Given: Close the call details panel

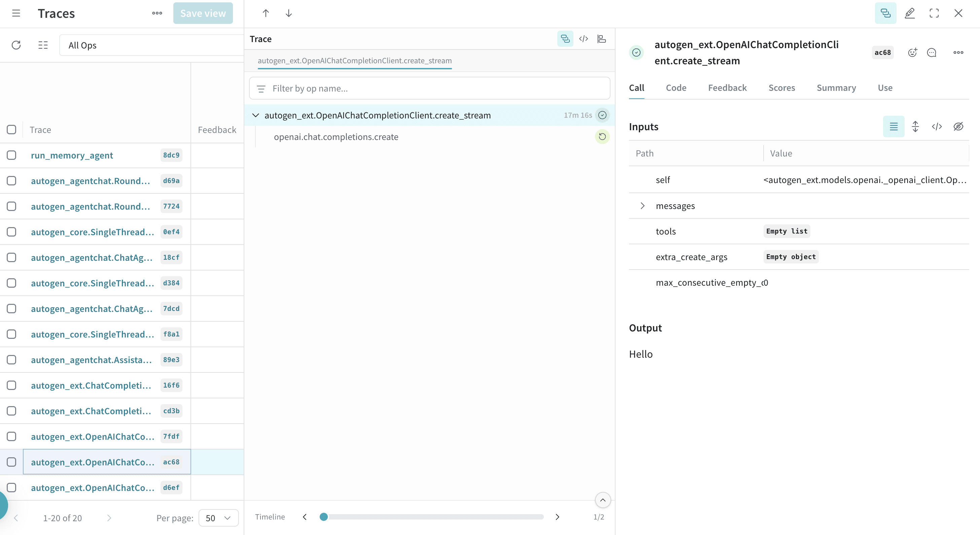Looking at the screenshot, I should click(958, 13).
